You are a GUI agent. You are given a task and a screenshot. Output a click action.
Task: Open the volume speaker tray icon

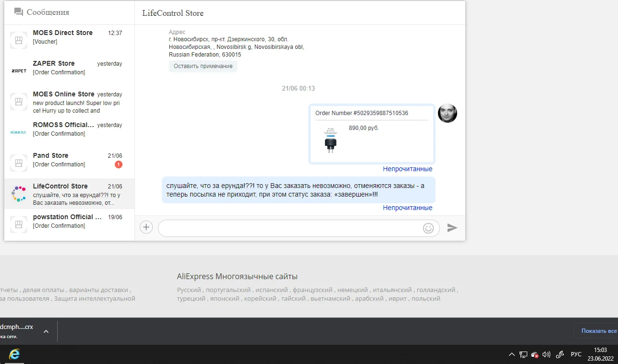tap(546, 355)
